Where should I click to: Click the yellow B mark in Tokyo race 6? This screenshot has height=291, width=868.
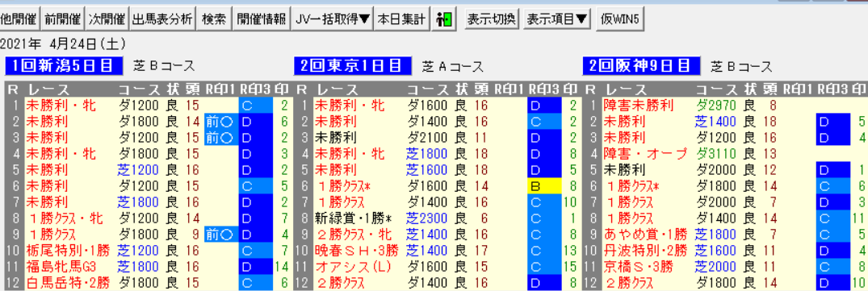click(544, 187)
